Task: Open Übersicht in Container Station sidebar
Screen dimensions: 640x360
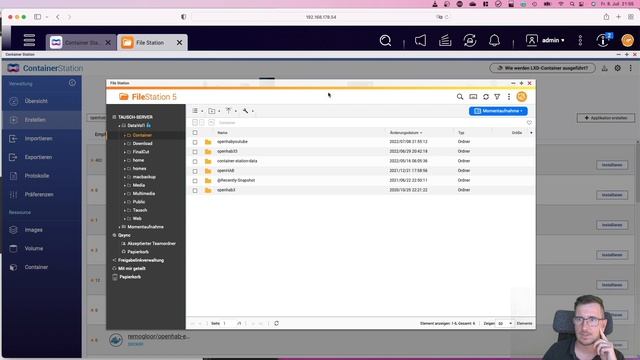Action: (x=36, y=101)
